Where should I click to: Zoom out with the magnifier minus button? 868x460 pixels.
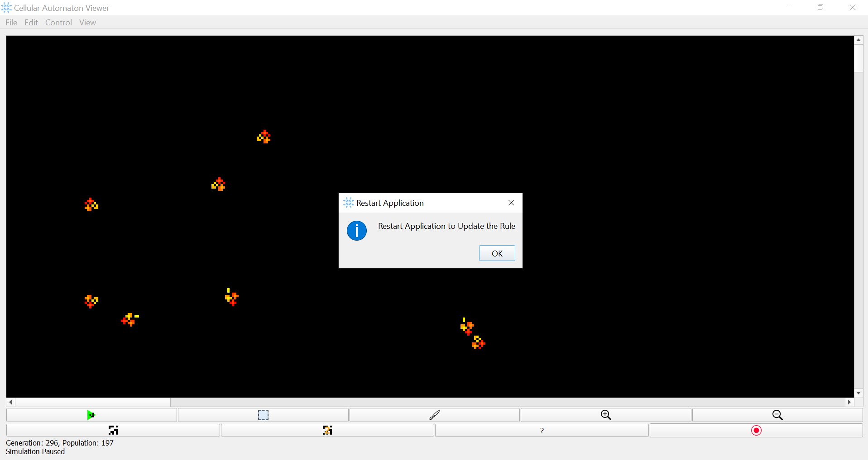pyautogui.click(x=777, y=415)
